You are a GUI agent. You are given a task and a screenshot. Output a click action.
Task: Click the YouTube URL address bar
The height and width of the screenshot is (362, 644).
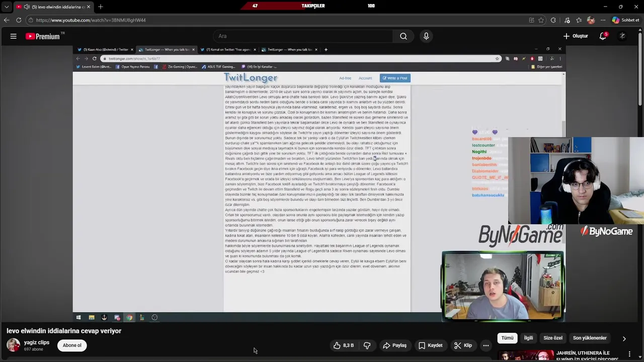(277, 20)
